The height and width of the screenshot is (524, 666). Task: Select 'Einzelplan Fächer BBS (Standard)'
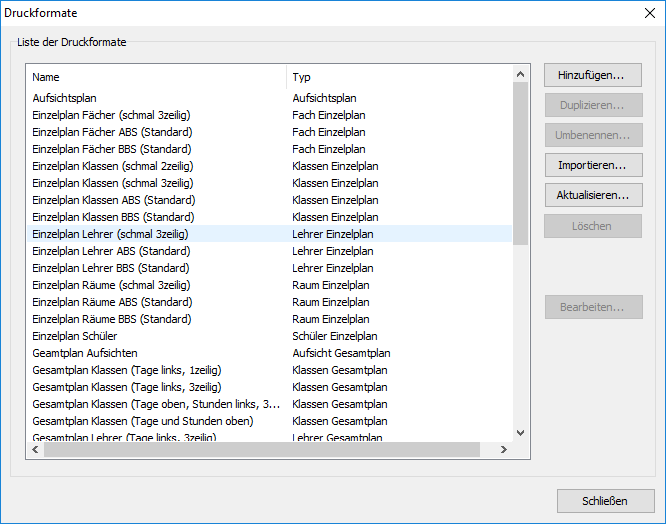112,149
